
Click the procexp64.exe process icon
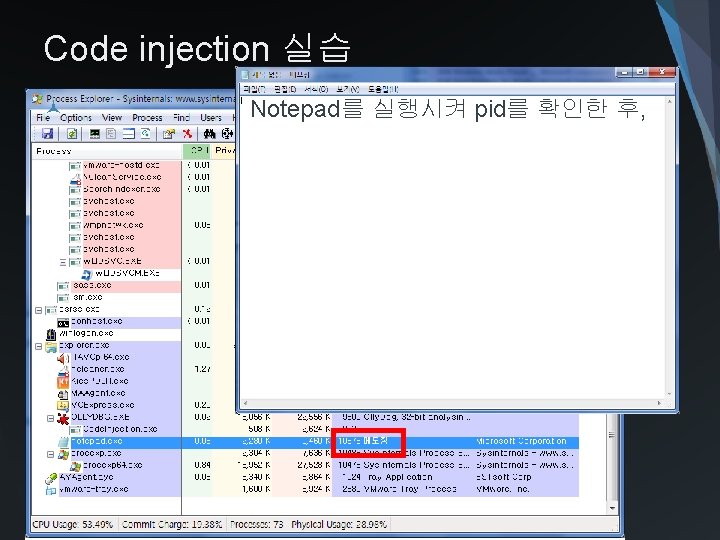tap(75, 466)
